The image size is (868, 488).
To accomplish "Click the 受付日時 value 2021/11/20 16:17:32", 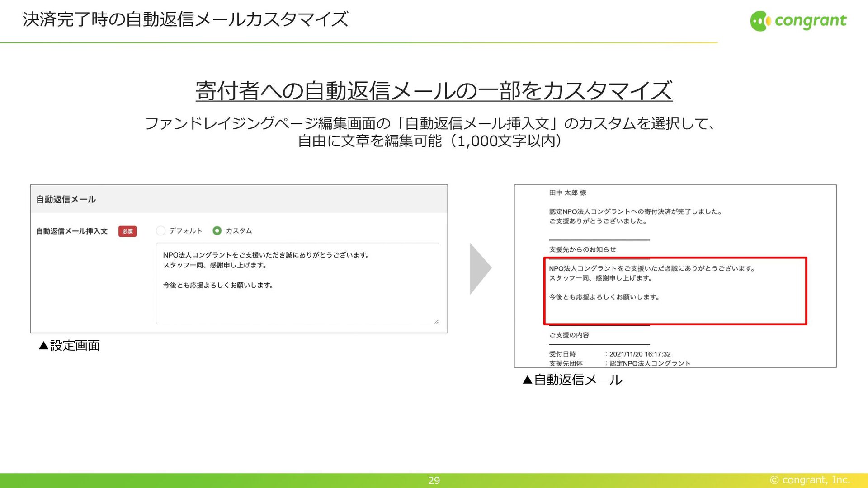I will tap(640, 354).
